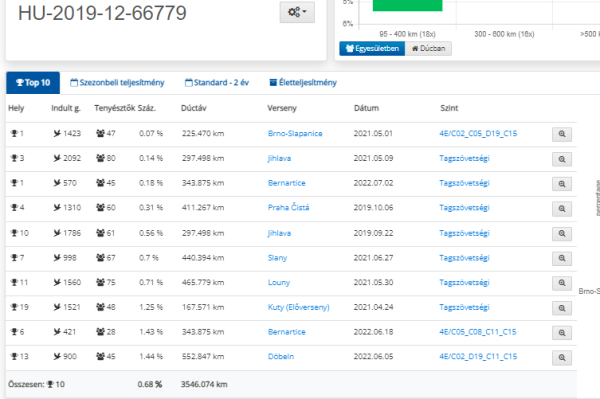Switch to Dúcban view
This screenshot has height=399, width=600.
[428, 49]
